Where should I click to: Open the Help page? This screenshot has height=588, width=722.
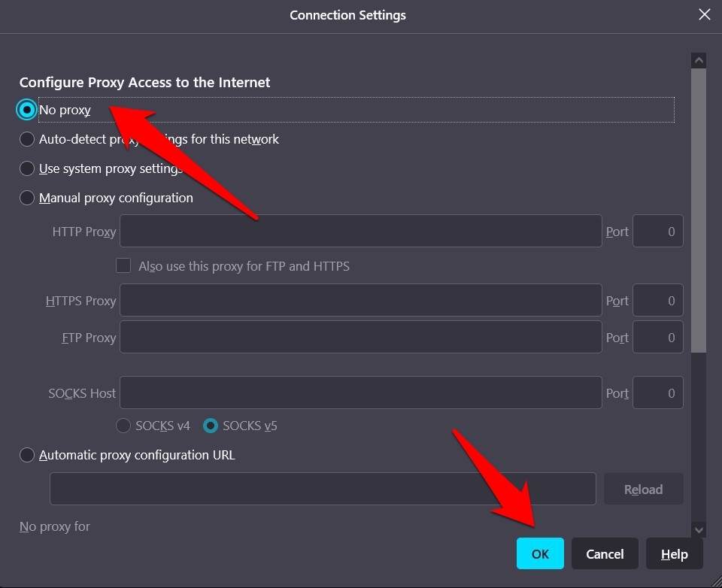(x=674, y=553)
